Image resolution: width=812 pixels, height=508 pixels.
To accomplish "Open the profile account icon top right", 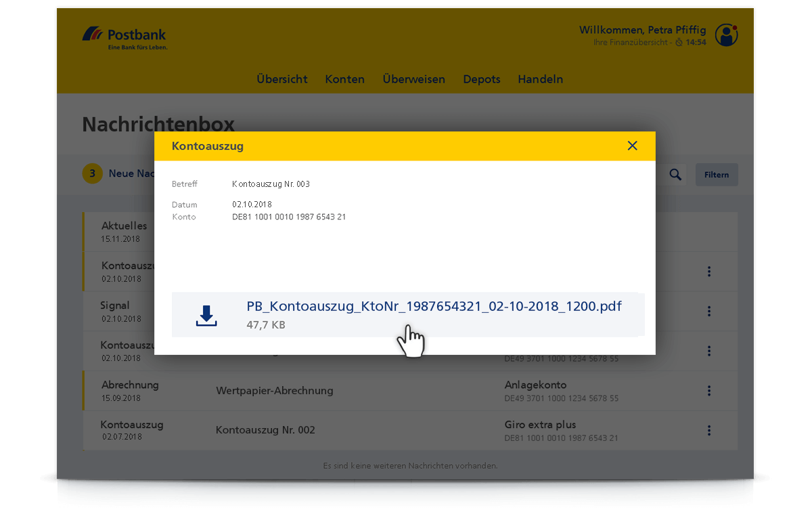I will (726, 35).
